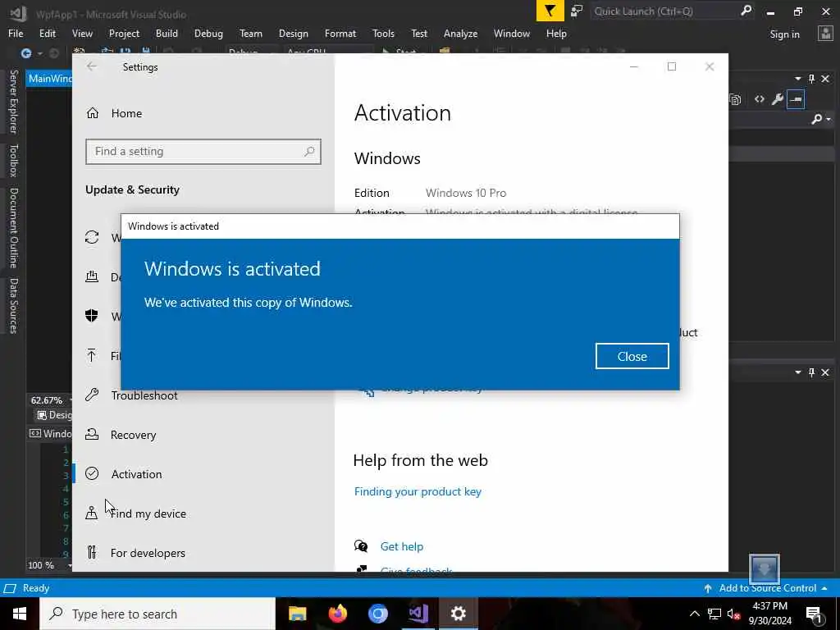
Task: Open the Debug menu
Action: tap(208, 33)
